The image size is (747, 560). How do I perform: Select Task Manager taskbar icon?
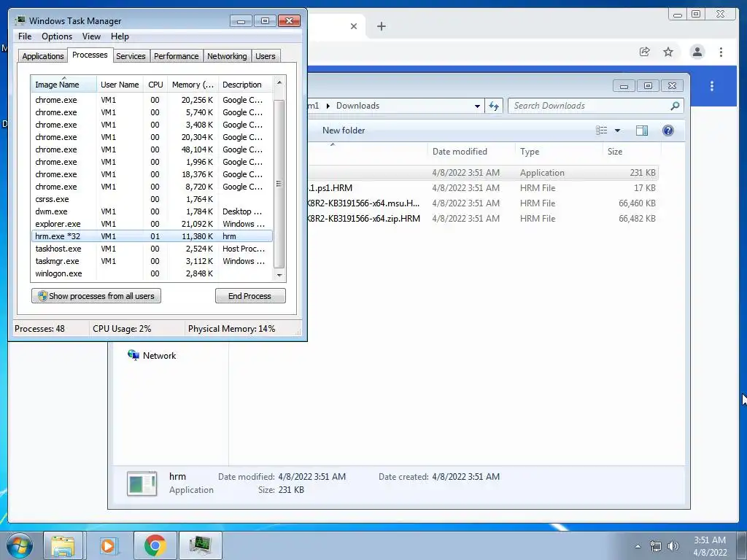tap(200, 545)
